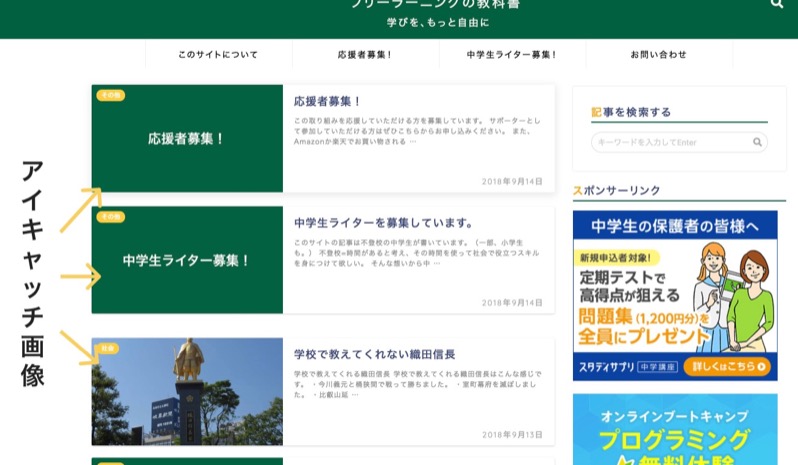Open the 応援者募集！ navigation menu item

[365, 54]
